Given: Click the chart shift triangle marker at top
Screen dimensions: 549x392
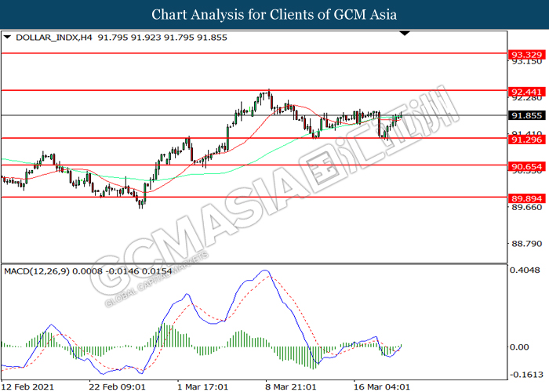Looking at the screenshot, I should tap(405, 34).
